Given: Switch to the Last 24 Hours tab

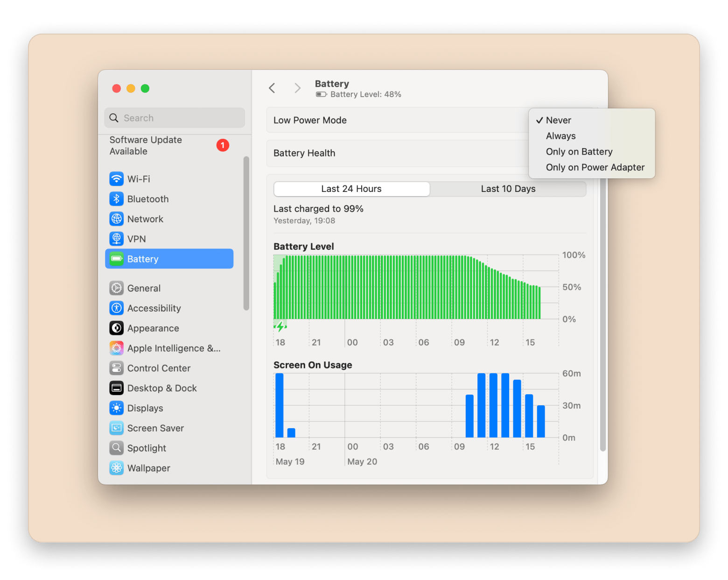Looking at the screenshot, I should pyautogui.click(x=351, y=189).
